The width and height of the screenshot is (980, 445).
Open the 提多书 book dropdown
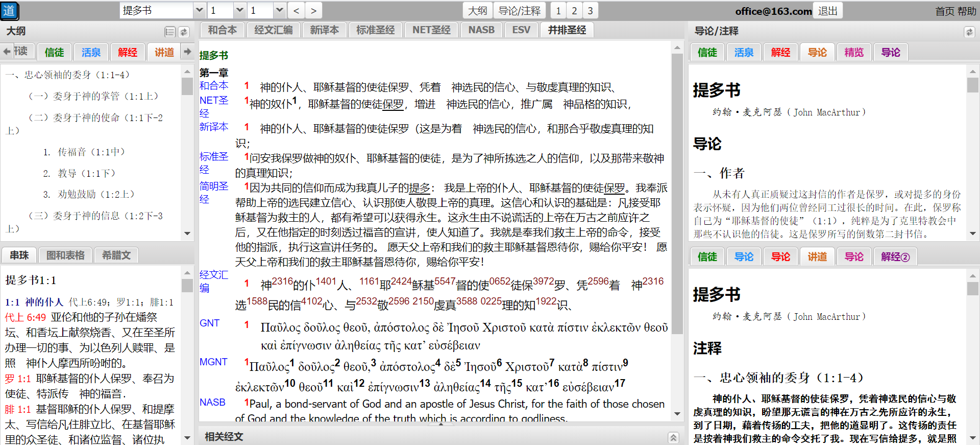[199, 11]
